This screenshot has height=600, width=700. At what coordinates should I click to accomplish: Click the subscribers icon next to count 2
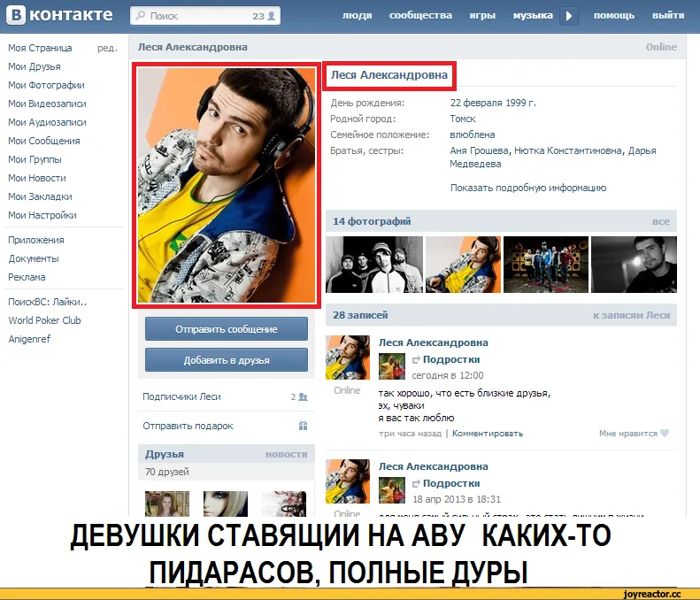point(304,396)
